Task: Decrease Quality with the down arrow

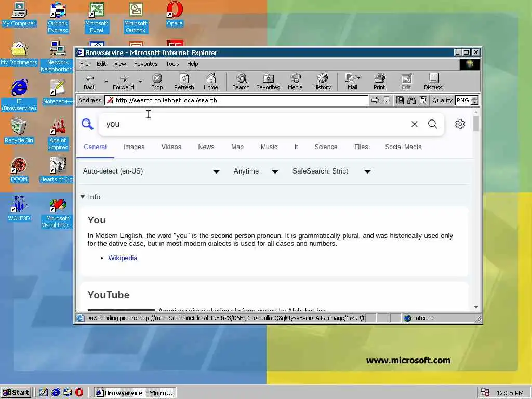Action: click(x=475, y=102)
